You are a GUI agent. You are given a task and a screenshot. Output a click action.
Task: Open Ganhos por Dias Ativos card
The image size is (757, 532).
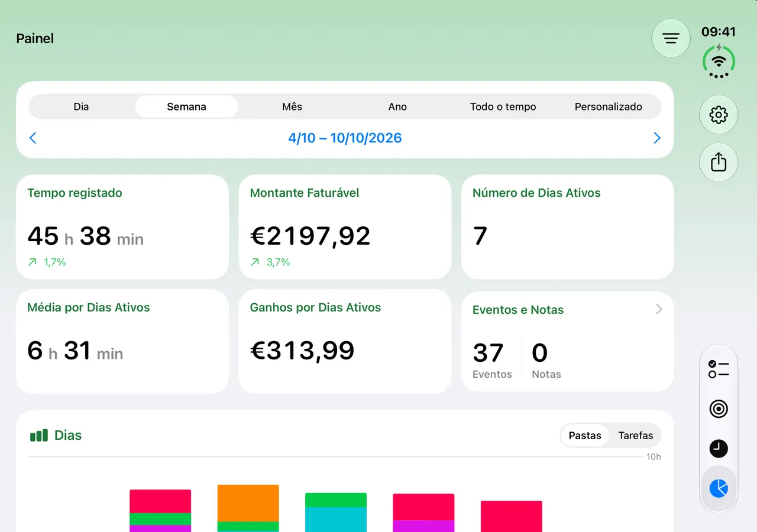point(345,342)
